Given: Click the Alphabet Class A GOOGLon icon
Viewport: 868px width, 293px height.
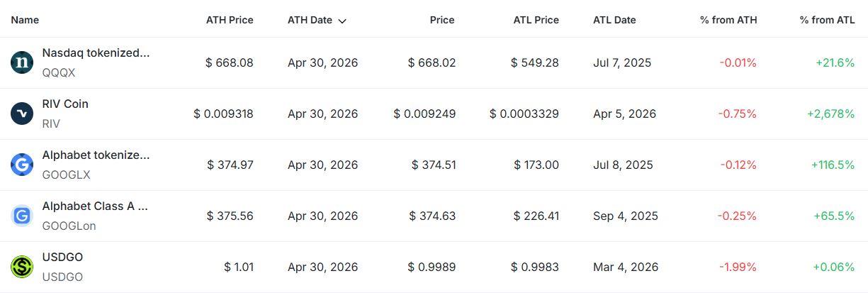Looking at the screenshot, I should [22, 216].
